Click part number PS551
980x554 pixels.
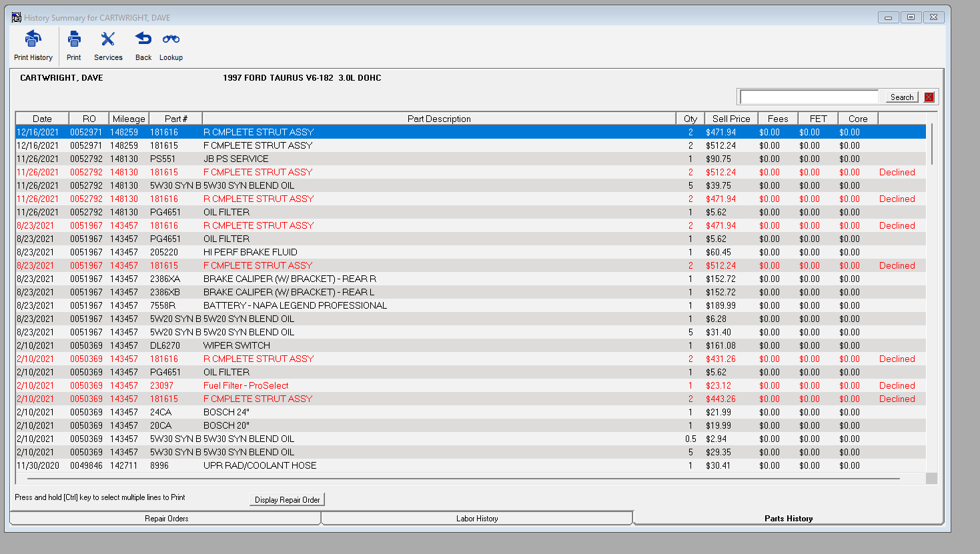(163, 159)
